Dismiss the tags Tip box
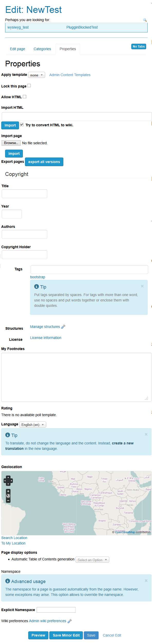This screenshot has width=152, height=644. point(142,286)
